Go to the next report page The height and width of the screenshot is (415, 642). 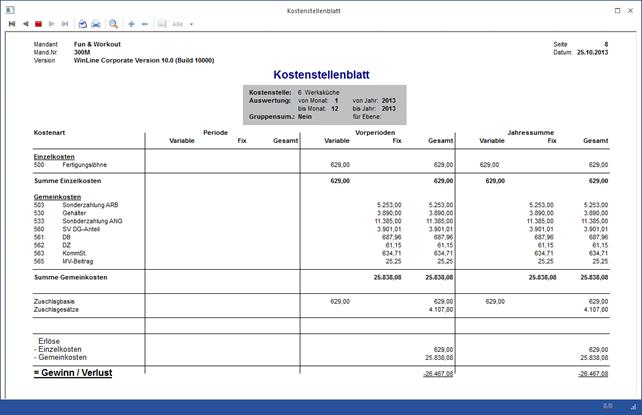coord(52,23)
